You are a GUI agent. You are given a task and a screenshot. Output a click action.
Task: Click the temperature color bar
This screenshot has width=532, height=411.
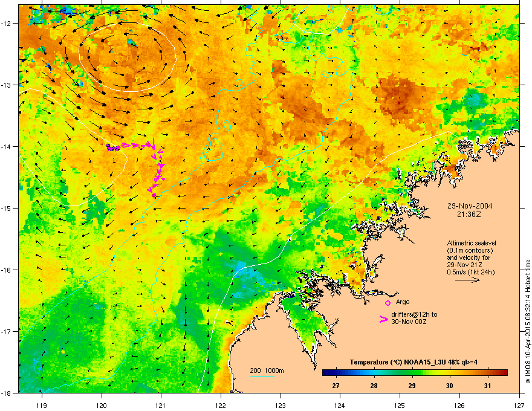[x=415, y=372]
